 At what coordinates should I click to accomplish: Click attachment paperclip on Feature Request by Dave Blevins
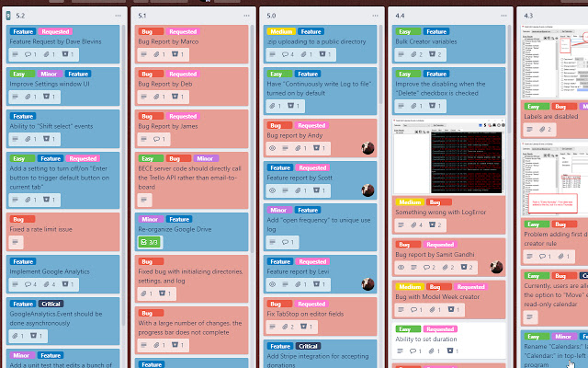click(x=47, y=54)
